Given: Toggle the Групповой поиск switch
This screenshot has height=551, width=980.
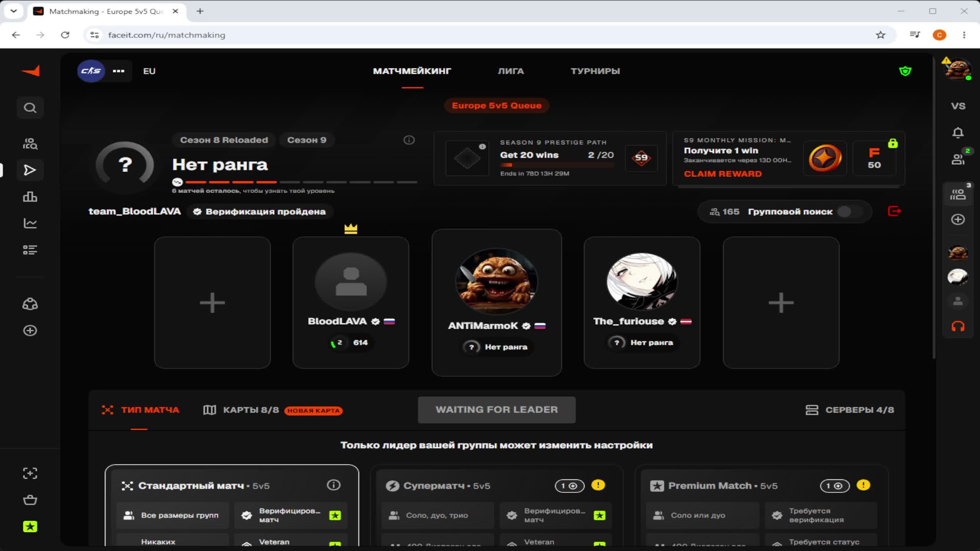Looking at the screenshot, I should pyautogui.click(x=850, y=212).
